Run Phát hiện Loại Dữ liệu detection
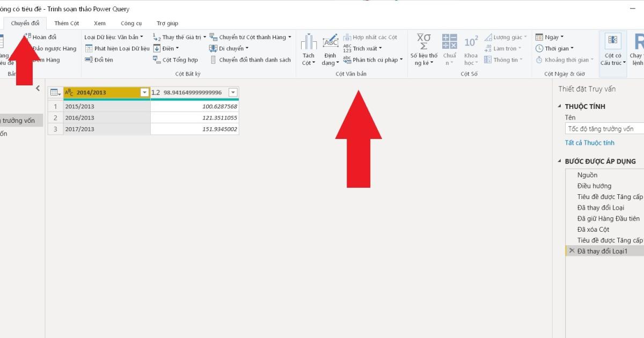This screenshot has width=644, height=338. pos(117,48)
